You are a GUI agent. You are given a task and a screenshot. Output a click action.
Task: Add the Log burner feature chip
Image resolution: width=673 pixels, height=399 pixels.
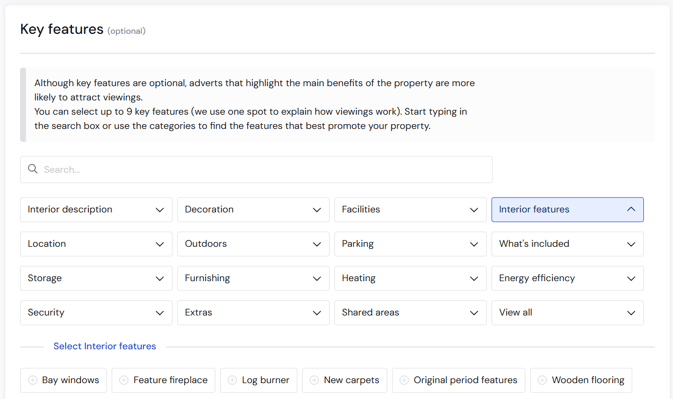(259, 380)
